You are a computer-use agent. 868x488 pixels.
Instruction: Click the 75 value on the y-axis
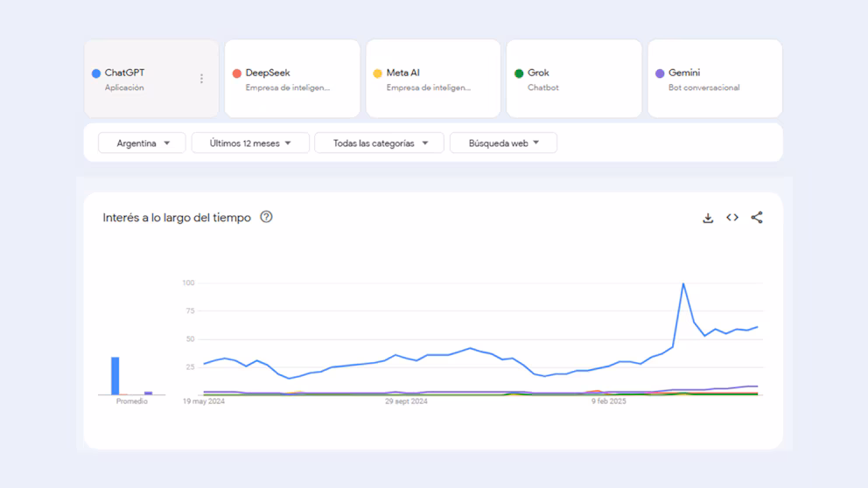click(x=191, y=311)
